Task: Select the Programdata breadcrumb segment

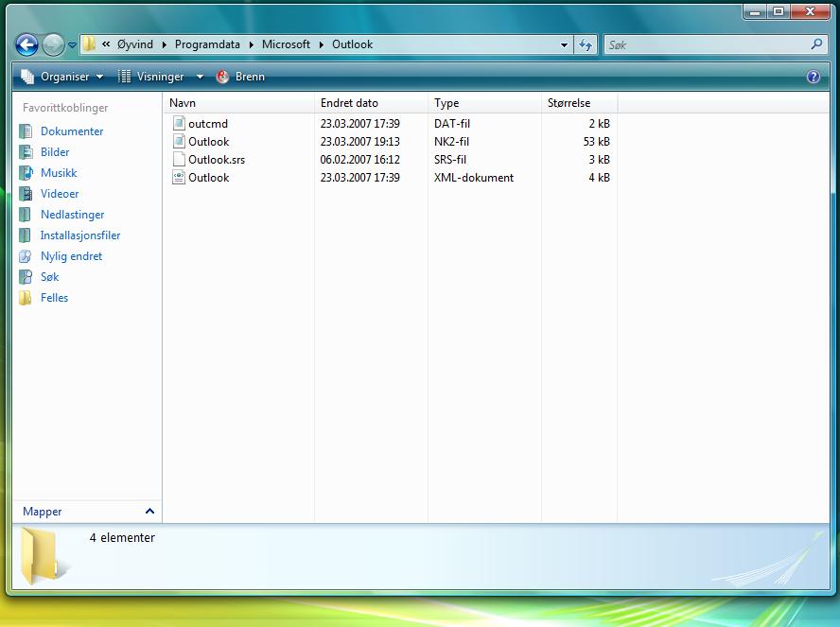Action: (x=207, y=44)
